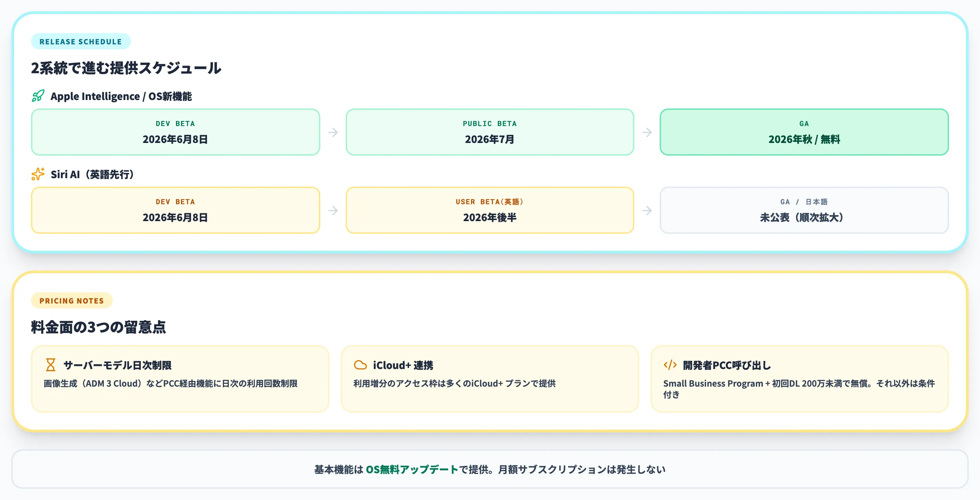980x500 pixels.
Task: Select the PRICING NOTES badge
Action: [71, 301]
